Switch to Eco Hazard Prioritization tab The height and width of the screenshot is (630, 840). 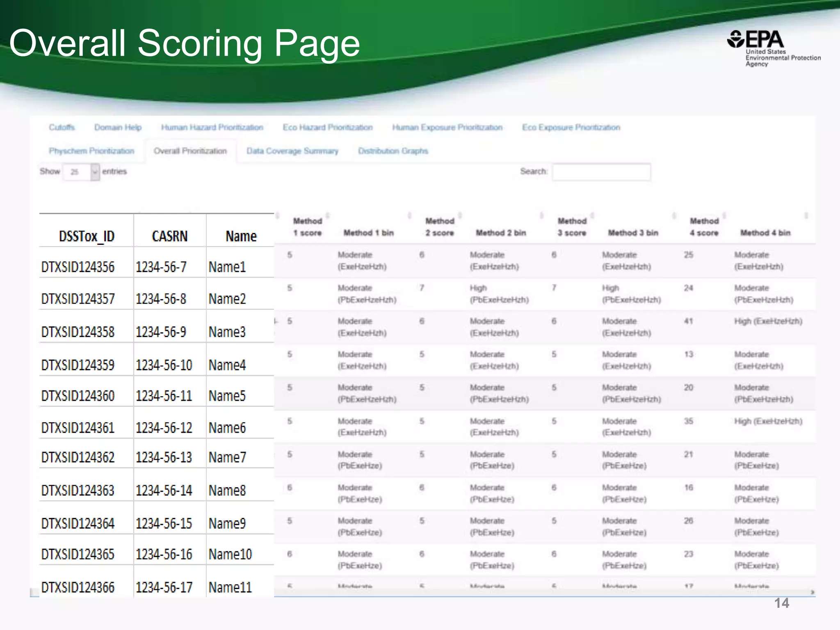tap(328, 128)
